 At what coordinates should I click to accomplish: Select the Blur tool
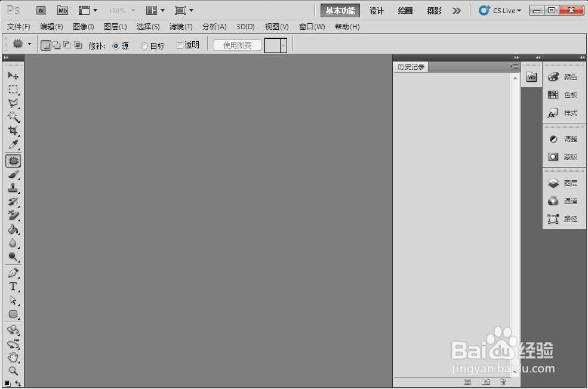coord(13,243)
